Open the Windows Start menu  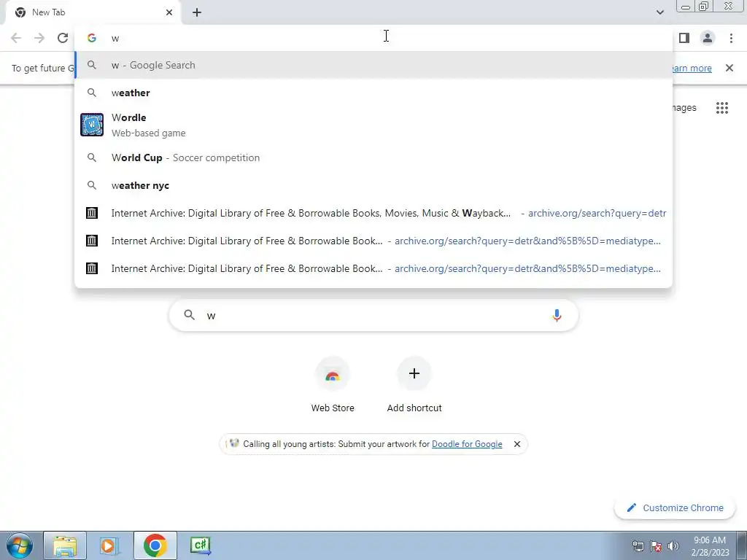(x=20, y=545)
